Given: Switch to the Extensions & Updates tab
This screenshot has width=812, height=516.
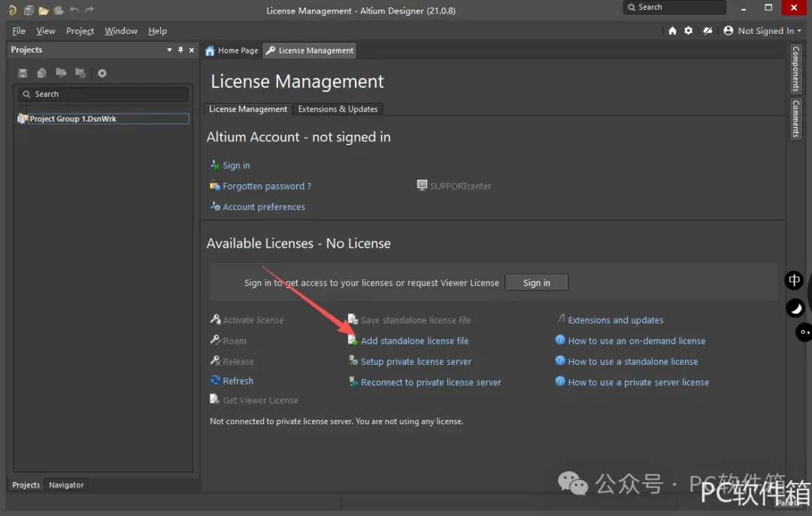Looking at the screenshot, I should (338, 109).
